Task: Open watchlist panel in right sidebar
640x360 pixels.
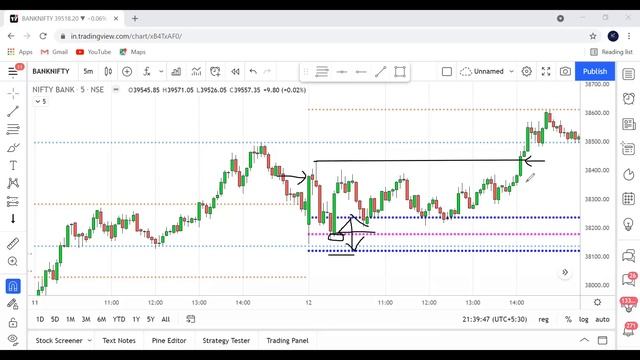Action: coord(629,74)
